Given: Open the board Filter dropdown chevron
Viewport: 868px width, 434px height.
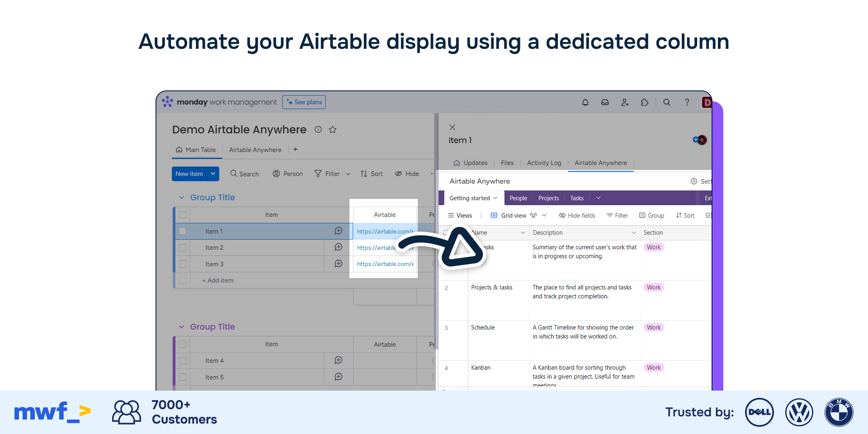Looking at the screenshot, I should click(x=348, y=174).
